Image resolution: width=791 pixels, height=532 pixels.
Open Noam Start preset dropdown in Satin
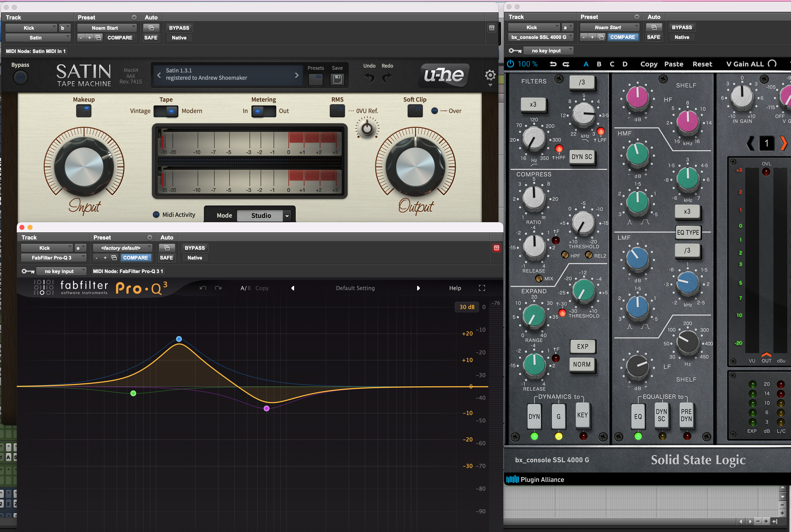click(107, 28)
